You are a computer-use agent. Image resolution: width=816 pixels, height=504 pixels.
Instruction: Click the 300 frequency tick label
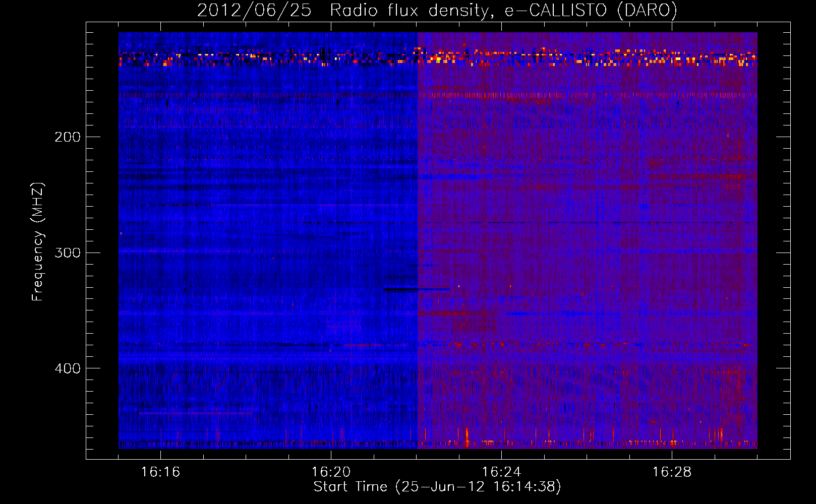68,253
